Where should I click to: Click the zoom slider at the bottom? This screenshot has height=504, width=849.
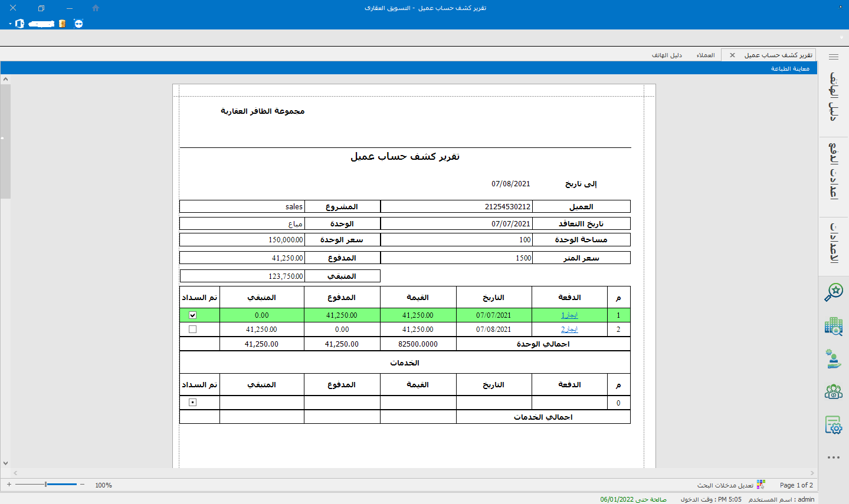pos(46,485)
